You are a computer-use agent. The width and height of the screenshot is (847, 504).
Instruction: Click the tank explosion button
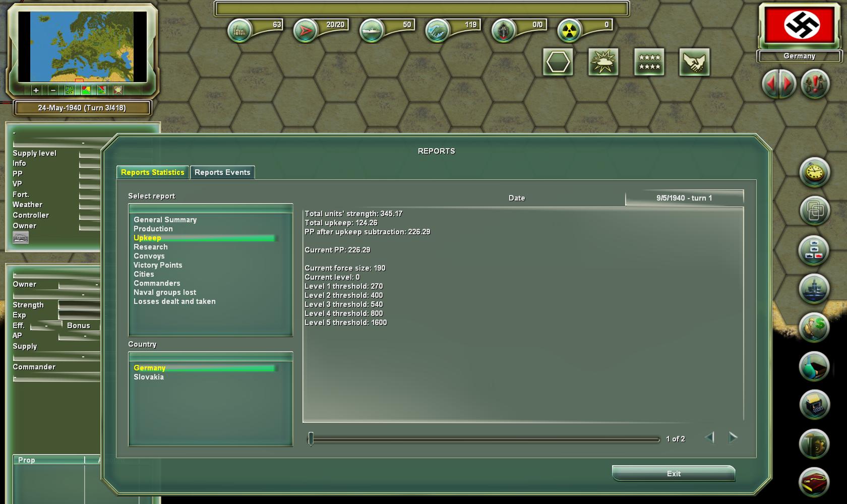(x=603, y=62)
